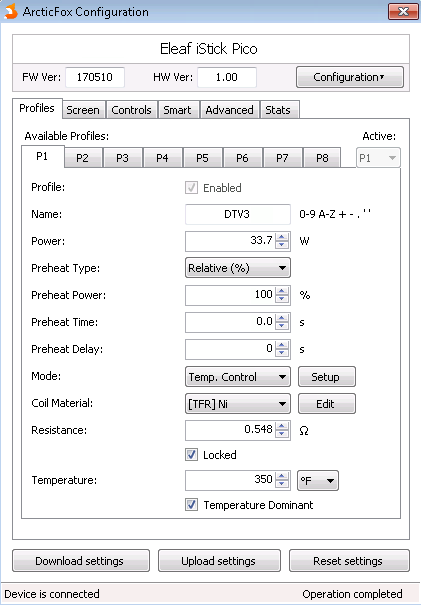Increase Preheat Delay with up arrow

282,345
